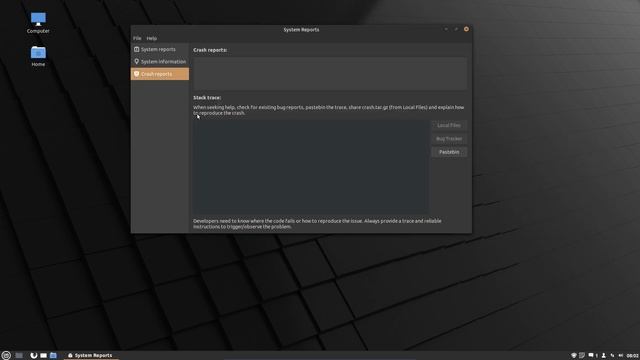
Task: Launch Firefox from the taskbar
Action: (34, 356)
